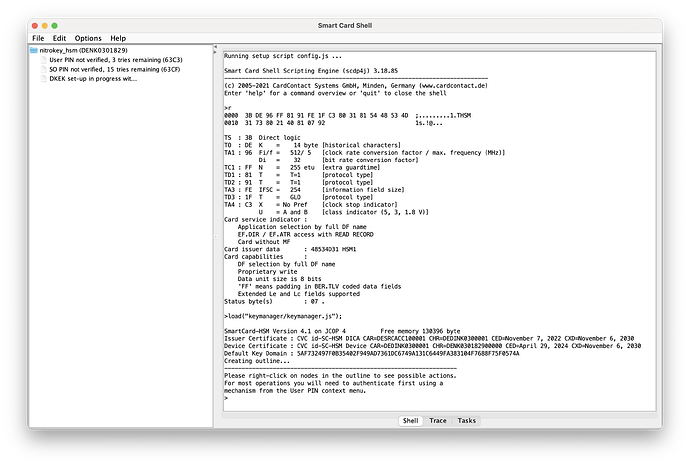Click the User PIN document icon
Viewport: 690px width, 466px height.
43,60
